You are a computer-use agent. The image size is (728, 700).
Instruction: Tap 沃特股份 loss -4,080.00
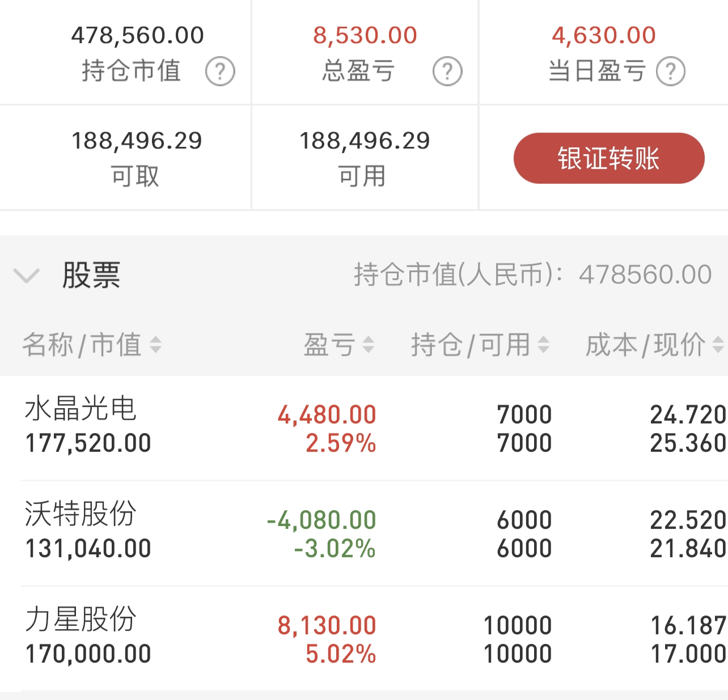pos(321,520)
